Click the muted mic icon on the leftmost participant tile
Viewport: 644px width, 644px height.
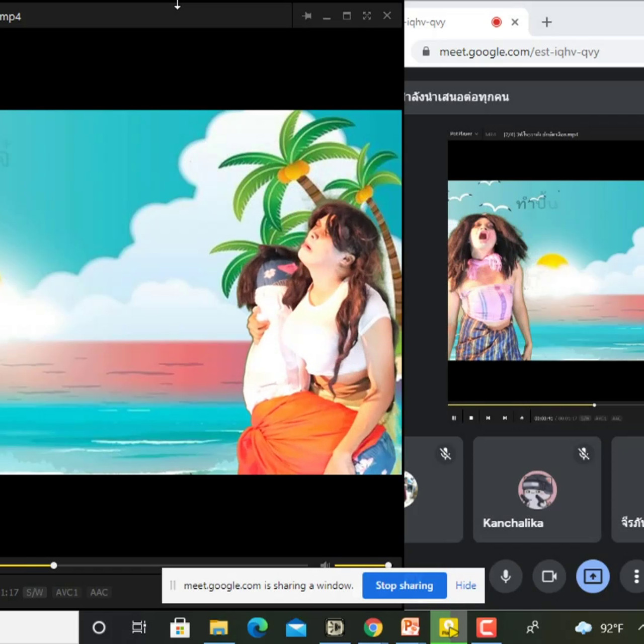click(445, 454)
